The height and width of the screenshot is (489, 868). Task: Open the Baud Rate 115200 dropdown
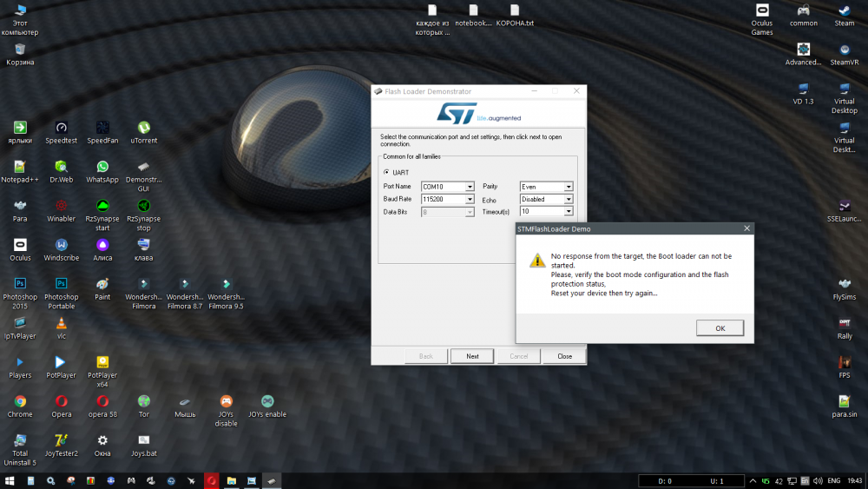tap(470, 200)
